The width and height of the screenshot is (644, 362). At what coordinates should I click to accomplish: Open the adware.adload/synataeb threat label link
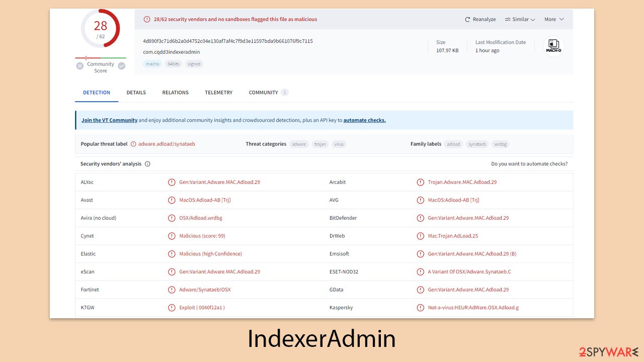click(x=167, y=144)
